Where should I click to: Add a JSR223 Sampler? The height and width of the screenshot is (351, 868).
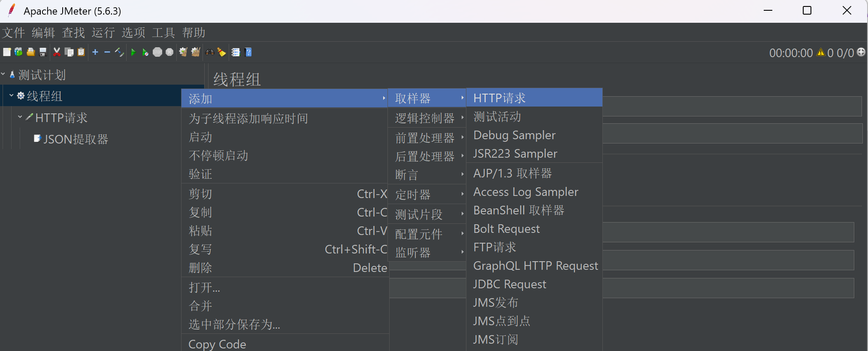click(534, 153)
